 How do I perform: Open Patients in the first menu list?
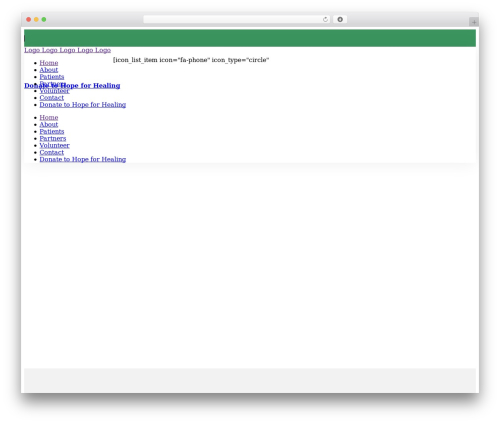[52, 77]
